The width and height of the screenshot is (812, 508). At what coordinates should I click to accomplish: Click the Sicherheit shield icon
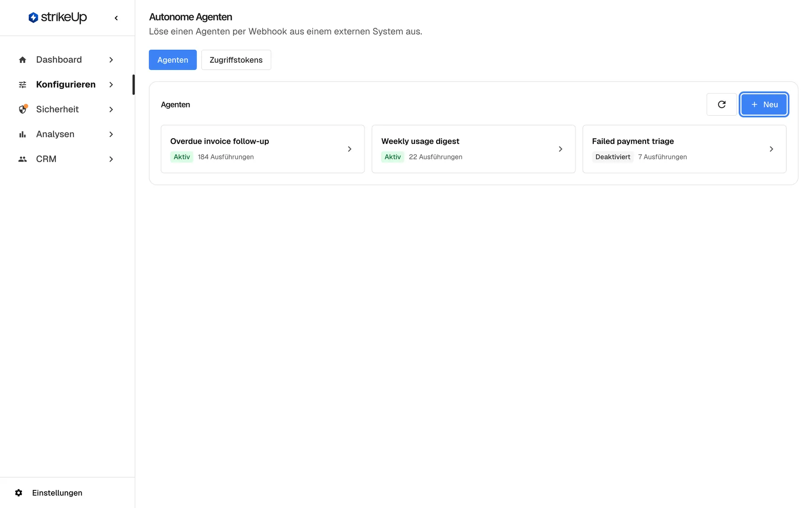(x=23, y=109)
